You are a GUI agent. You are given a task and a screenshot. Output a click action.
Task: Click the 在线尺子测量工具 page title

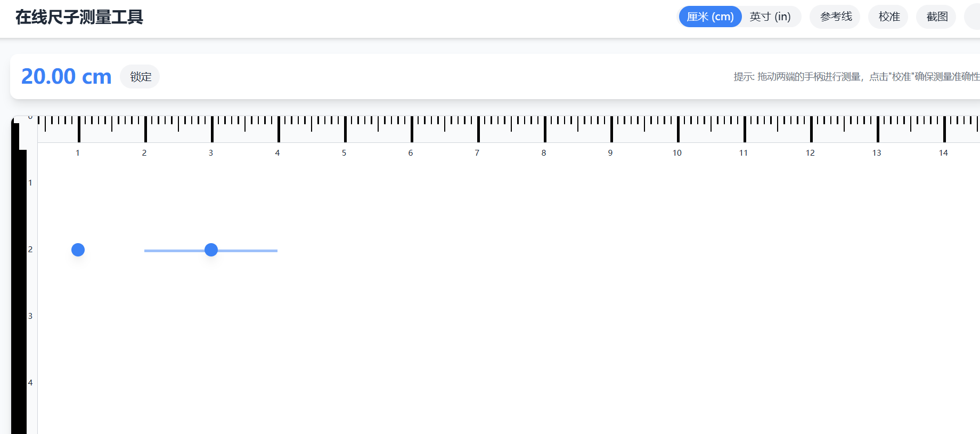79,17
